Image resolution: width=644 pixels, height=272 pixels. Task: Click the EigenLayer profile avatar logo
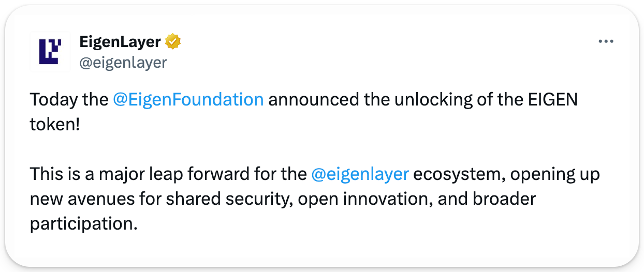click(x=50, y=51)
